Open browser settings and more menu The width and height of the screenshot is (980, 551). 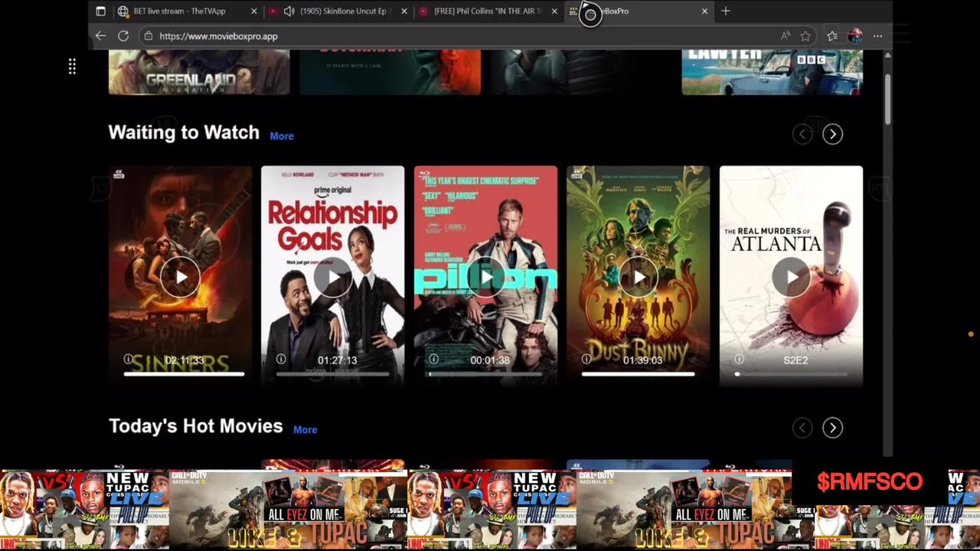878,36
